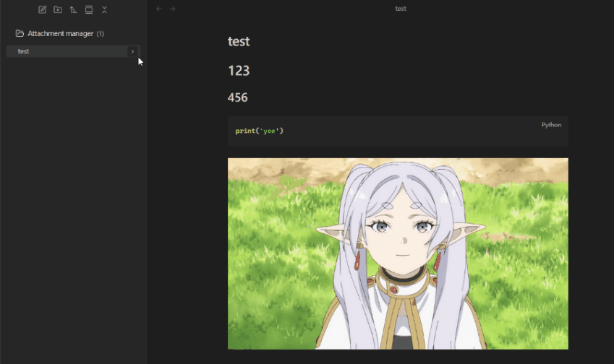Open the Attachment manager vault folder
This screenshot has width=614, height=364.
point(60,34)
